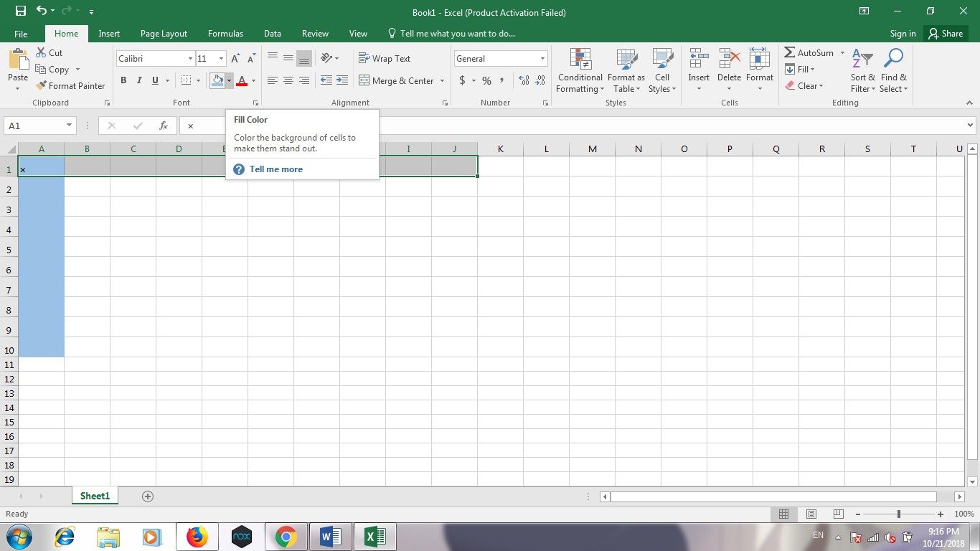Click the column K header
980x551 pixels.
(x=500, y=149)
